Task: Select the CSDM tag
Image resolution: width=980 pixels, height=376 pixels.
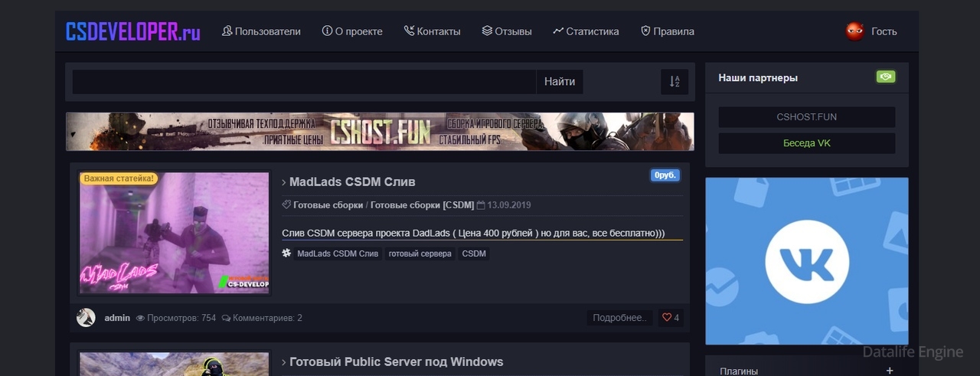Action: [474, 253]
